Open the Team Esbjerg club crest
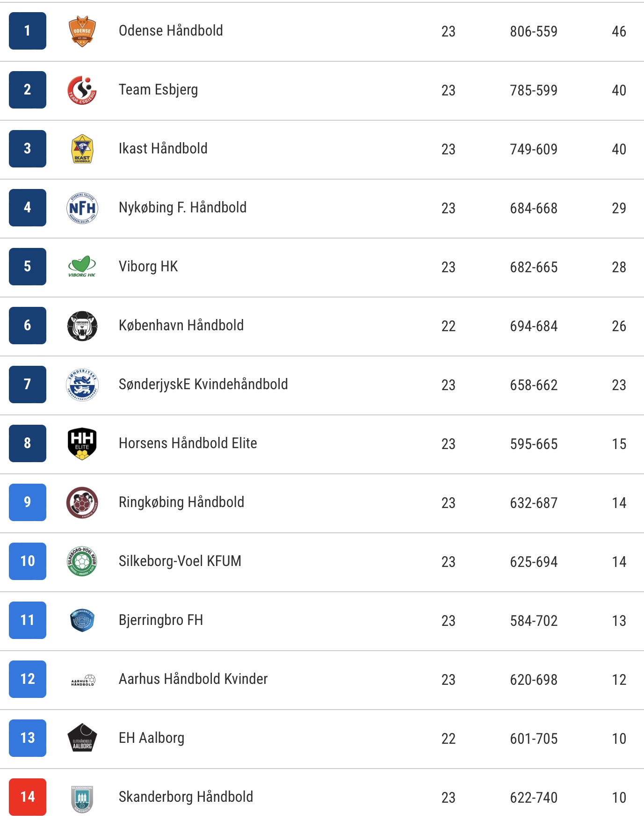The height and width of the screenshot is (820, 644). 82,90
